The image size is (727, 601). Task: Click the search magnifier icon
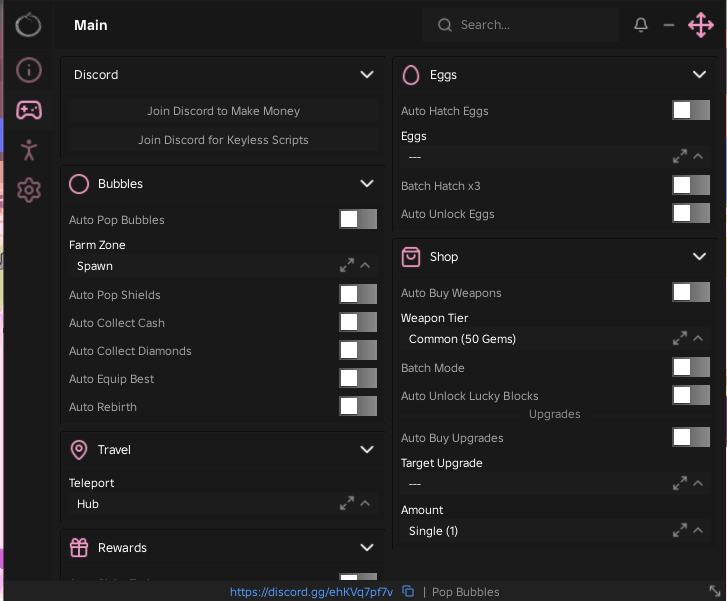tap(445, 25)
